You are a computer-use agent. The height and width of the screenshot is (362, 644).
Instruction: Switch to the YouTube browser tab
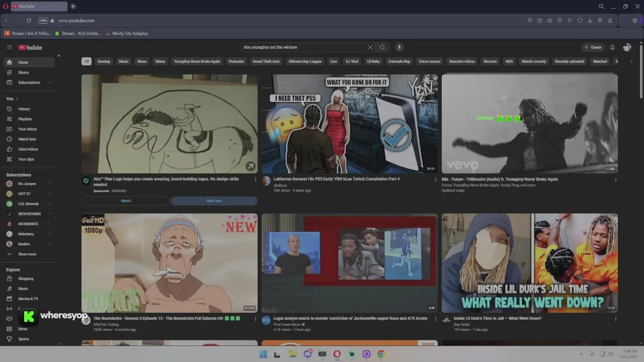pyautogui.click(x=39, y=7)
